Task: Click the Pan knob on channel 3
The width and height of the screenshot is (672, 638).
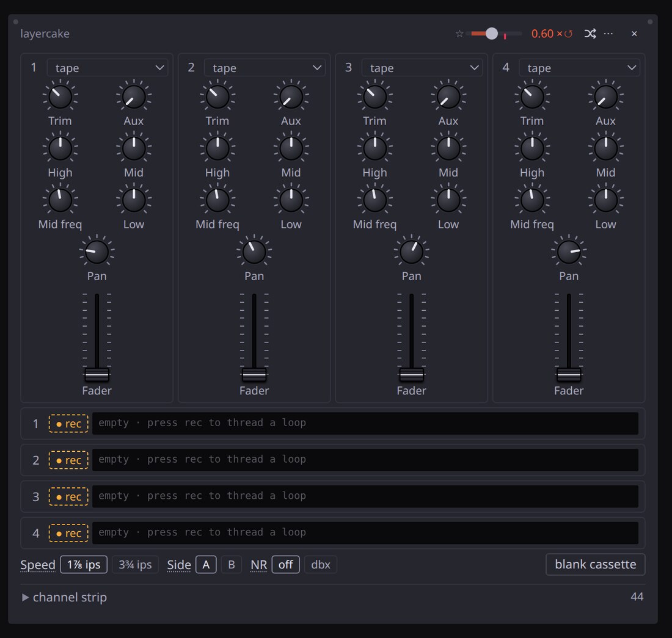Action: click(x=411, y=252)
